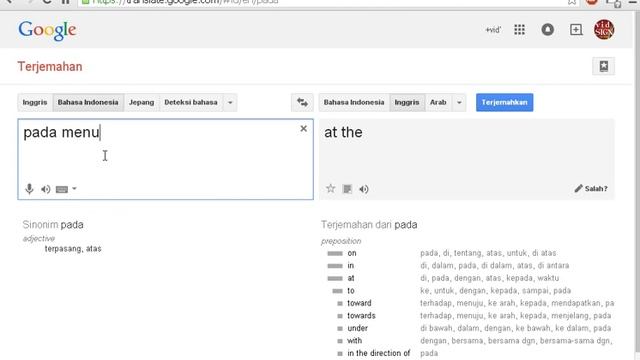Open the notifications bell icon
Screen dimensions: 640x360
547,30
